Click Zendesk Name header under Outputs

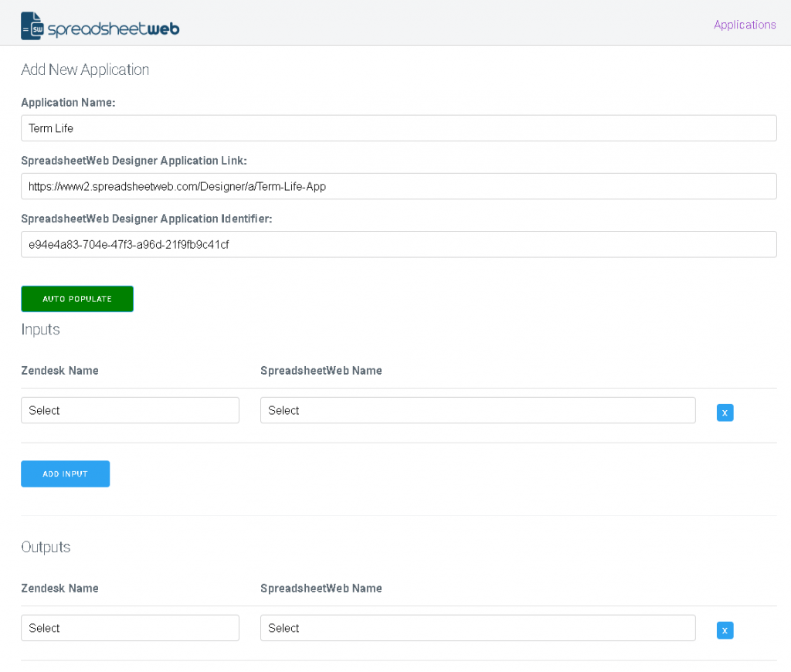[x=59, y=589]
